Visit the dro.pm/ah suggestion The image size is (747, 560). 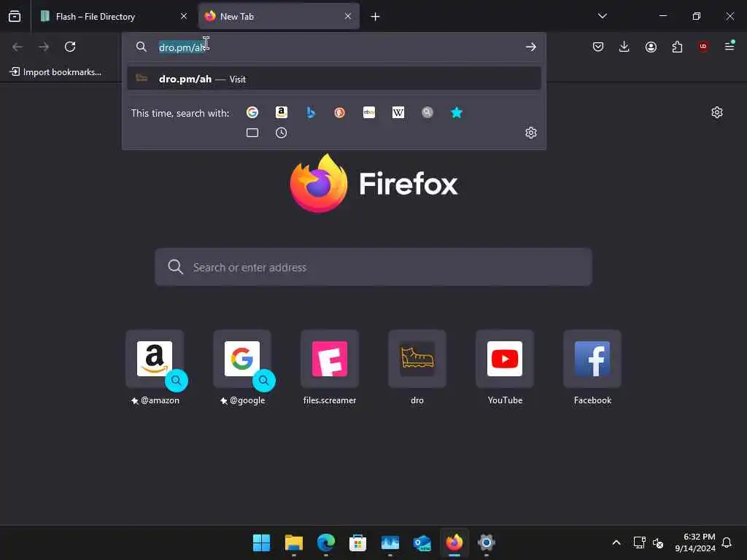click(334, 79)
